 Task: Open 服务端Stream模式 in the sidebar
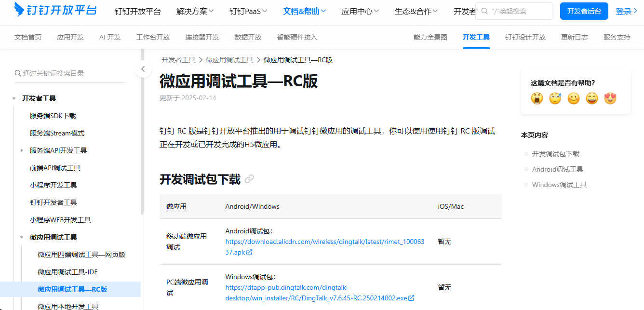pyautogui.click(x=57, y=133)
